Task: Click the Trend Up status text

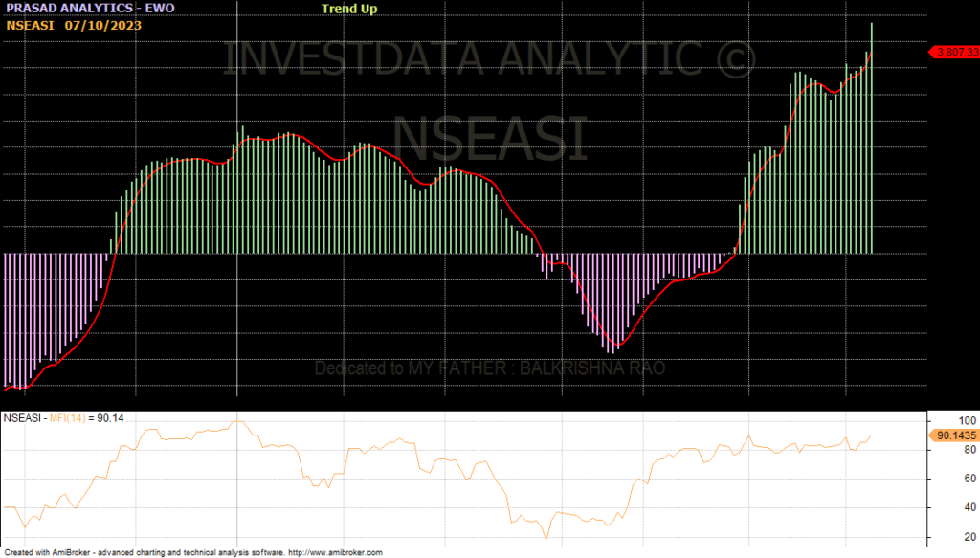Action: pos(349,9)
